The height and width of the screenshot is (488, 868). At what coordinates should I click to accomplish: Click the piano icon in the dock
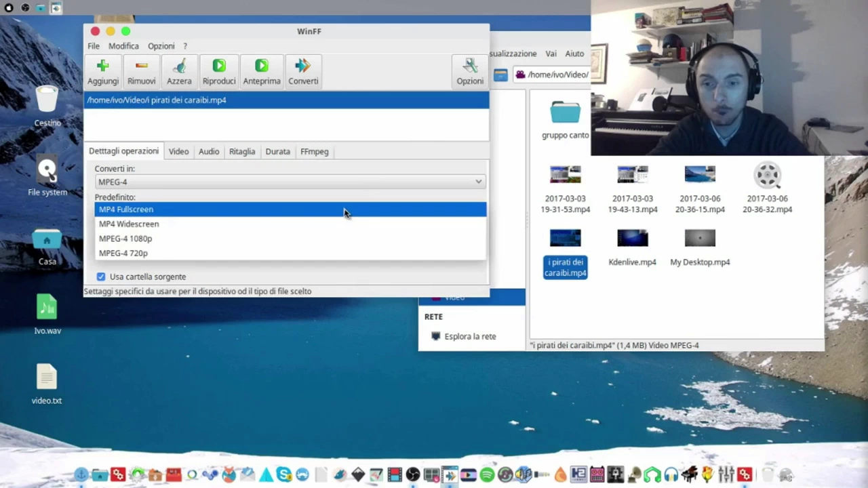tap(690, 474)
